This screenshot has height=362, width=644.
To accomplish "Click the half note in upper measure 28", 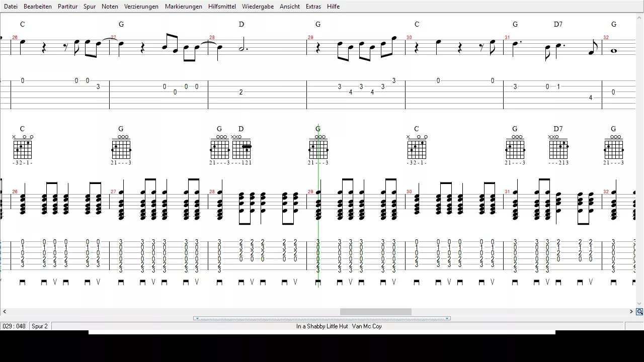I will tap(242, 45).
